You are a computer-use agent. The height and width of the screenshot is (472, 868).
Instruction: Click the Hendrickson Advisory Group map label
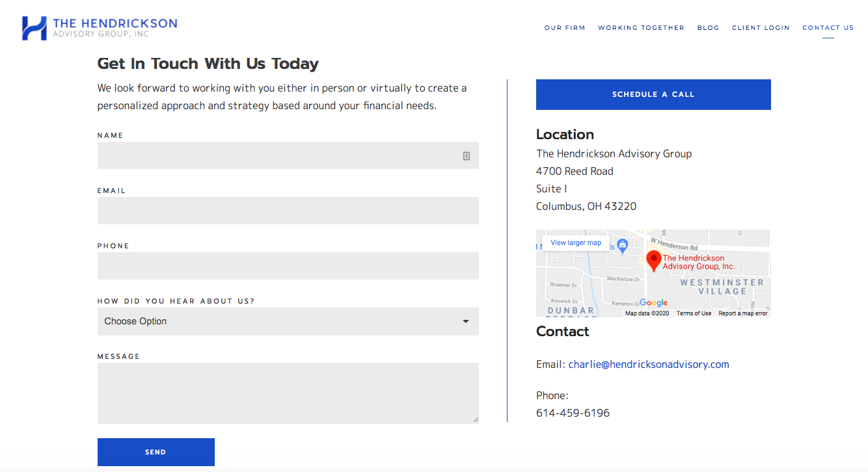699,262
